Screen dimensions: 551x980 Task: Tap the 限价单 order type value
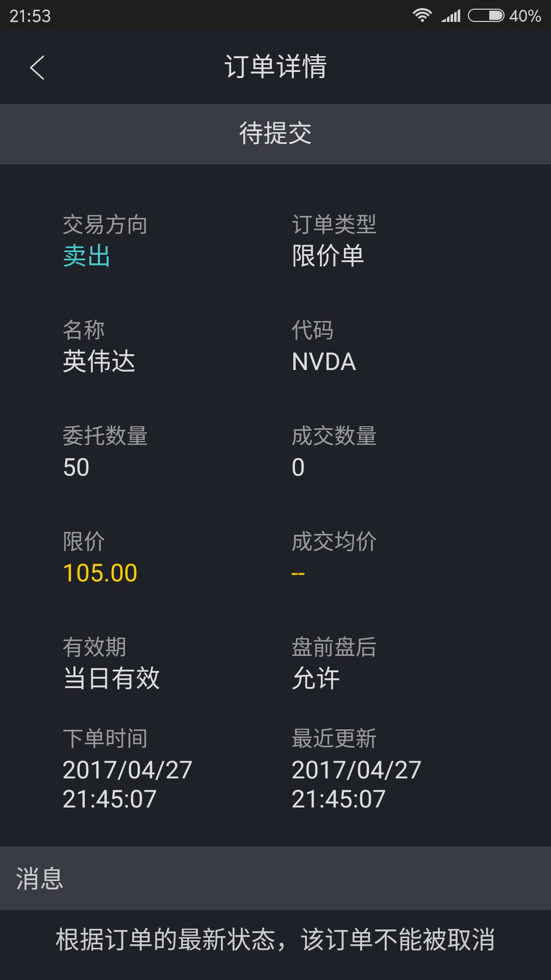(328, 256)
